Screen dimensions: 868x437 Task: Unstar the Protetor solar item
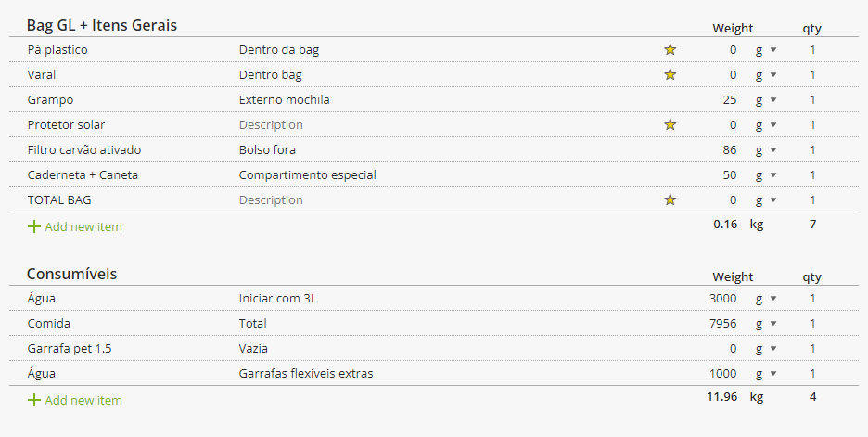[x=670, y=124]
